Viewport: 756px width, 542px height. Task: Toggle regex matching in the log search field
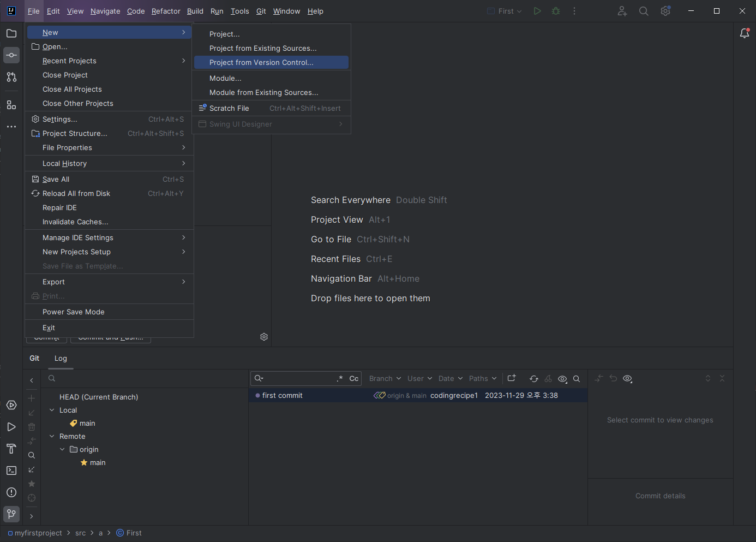[x=340, y=378]
